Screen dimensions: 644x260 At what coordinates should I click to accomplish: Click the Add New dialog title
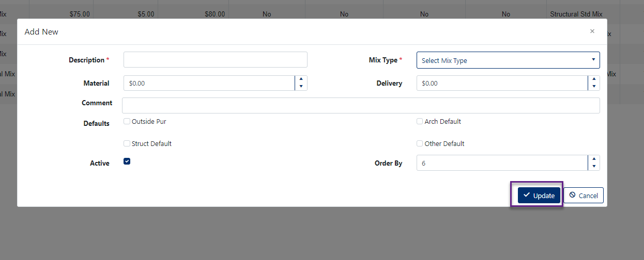(41, 32)
